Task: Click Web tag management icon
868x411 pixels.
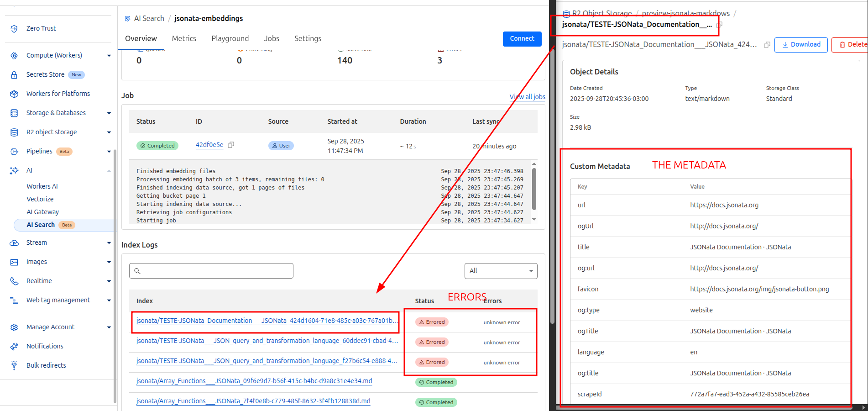Action: (14, 300)
